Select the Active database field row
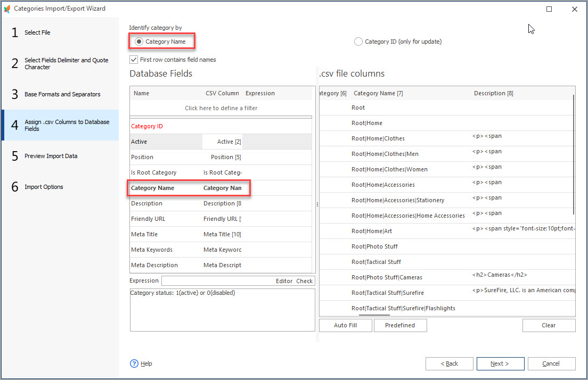 coord(221,142)
